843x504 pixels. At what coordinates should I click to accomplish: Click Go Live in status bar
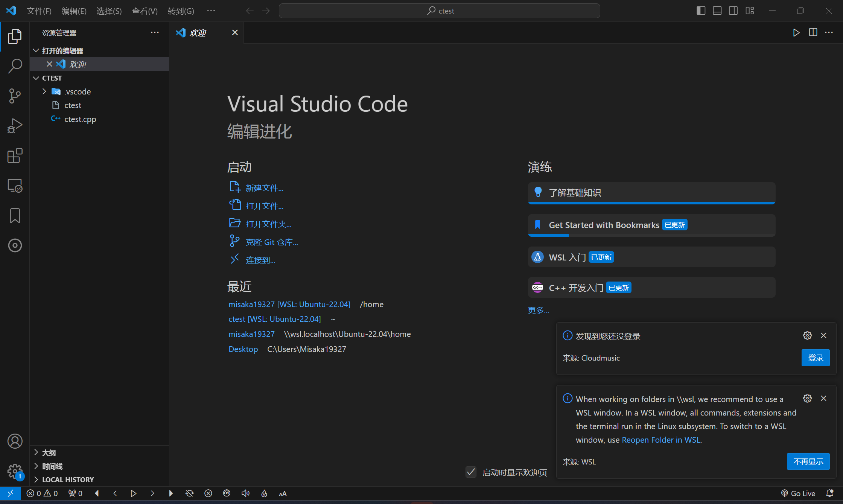[x=798, y=493]
